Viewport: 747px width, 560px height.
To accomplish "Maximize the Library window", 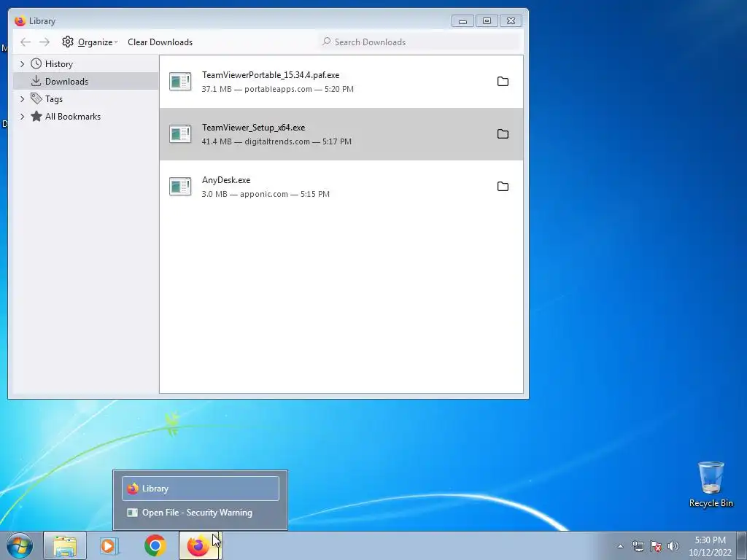I will (x=487, y=21).
